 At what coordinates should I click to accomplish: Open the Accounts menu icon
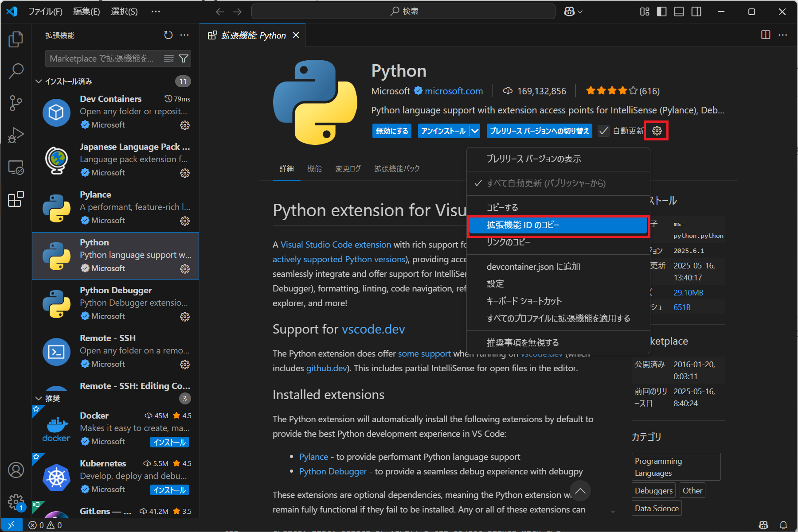coord(16,470)
